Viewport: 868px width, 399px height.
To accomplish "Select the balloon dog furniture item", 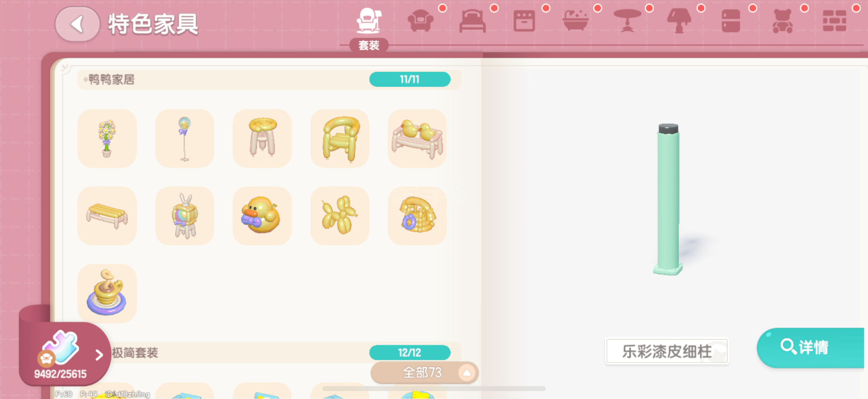I will click(x=340, y=216).
